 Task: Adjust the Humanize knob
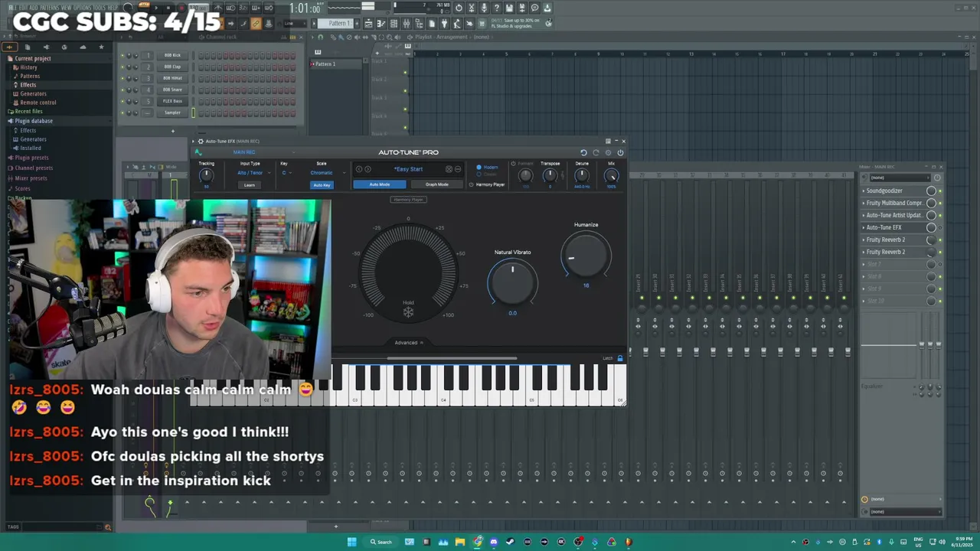586,255
